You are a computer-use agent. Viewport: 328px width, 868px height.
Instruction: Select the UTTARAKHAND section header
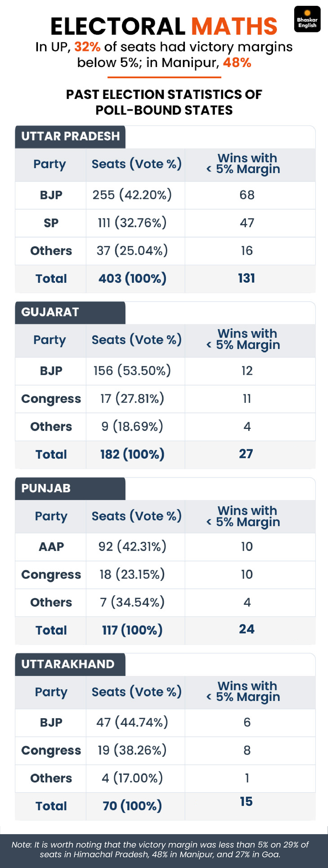(70, 664)
